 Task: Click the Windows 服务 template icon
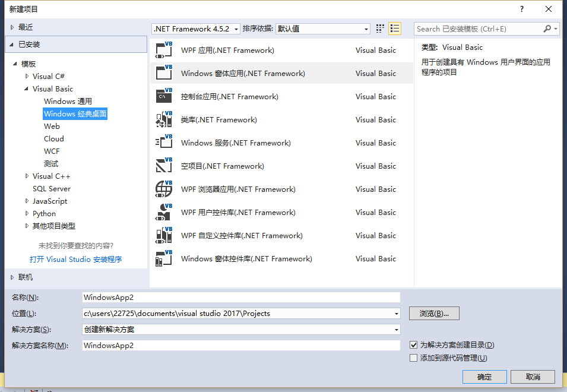pos(164,143)
